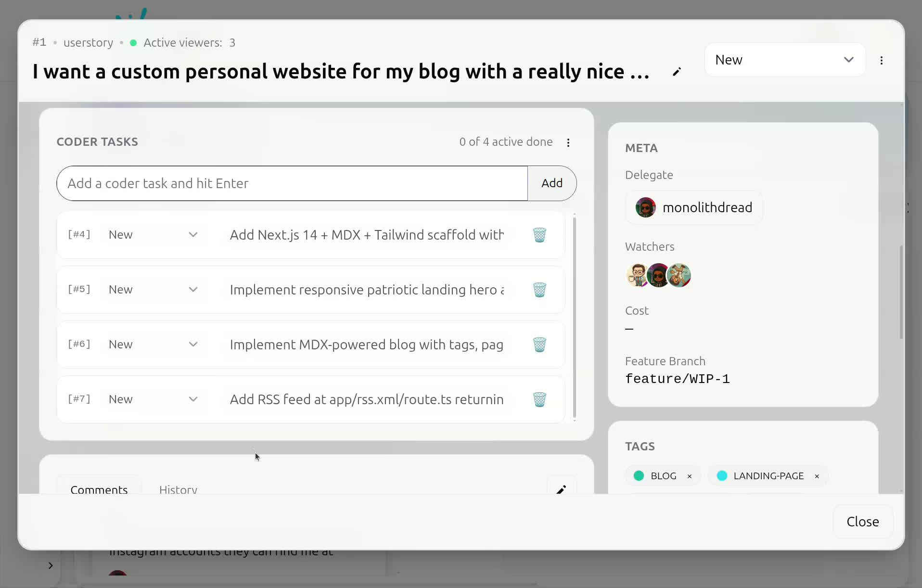Click the pencil icon beside story title
This screenshot has height=588, width=922.
tap(677, 72)
